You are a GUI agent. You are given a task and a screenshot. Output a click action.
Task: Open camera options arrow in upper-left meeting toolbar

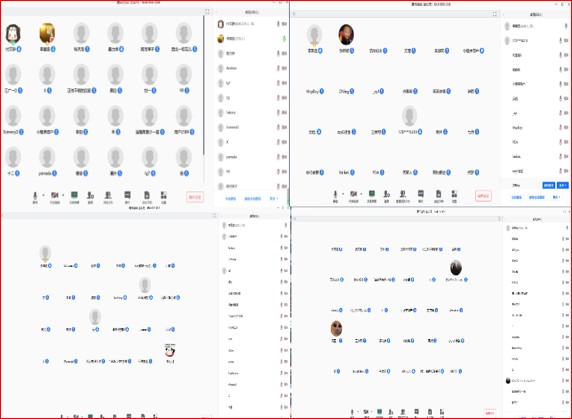(63, 195)
